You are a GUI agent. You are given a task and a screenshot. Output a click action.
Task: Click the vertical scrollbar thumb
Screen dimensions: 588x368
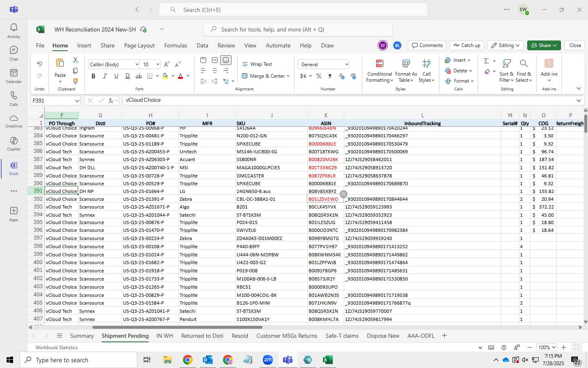pyautogui.click(x=586, y=123)
